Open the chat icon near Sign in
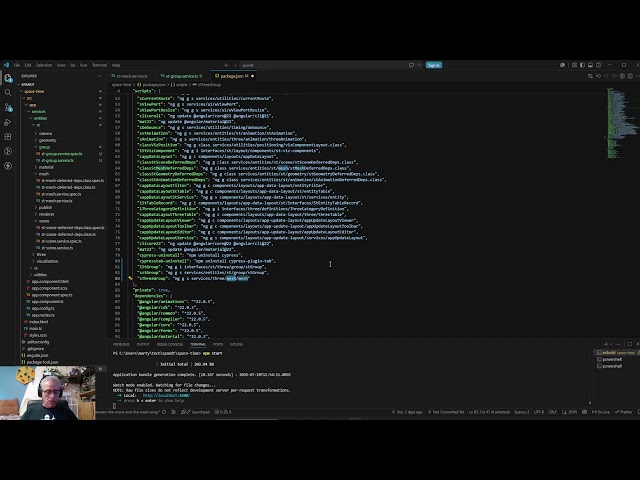 tap(411, 65)
